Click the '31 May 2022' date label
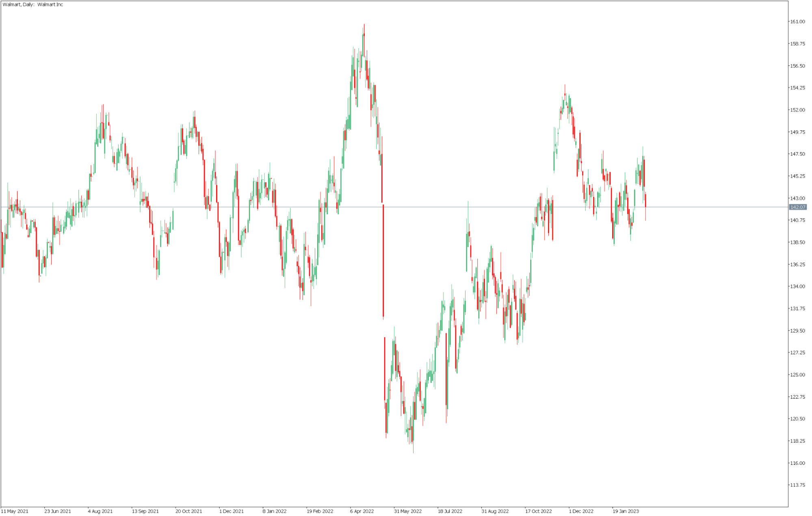Image resolution: width=812 pixels, height=516 pixels. coord(407,511)
